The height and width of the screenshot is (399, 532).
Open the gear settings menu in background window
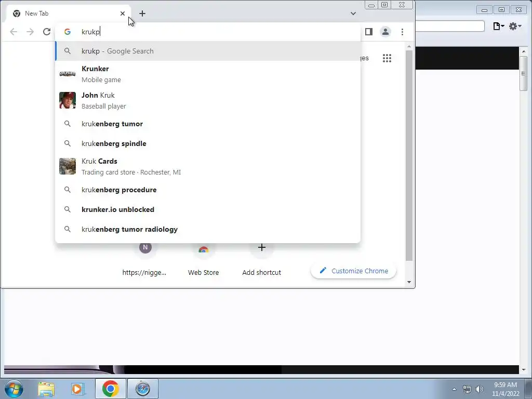pos(515,26)
